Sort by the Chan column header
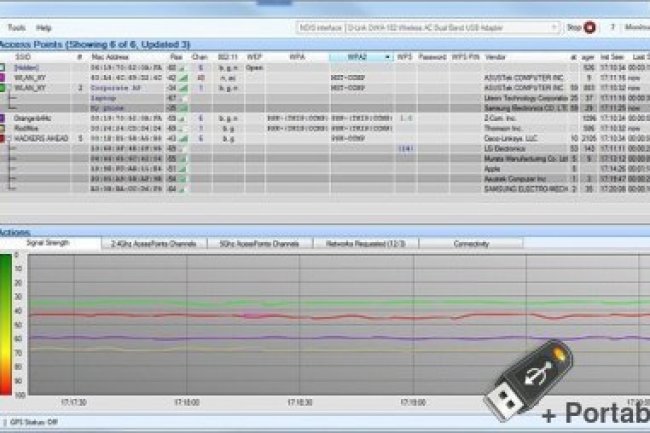650x433 pixels. pyautogui.click(x=200, y=57)
